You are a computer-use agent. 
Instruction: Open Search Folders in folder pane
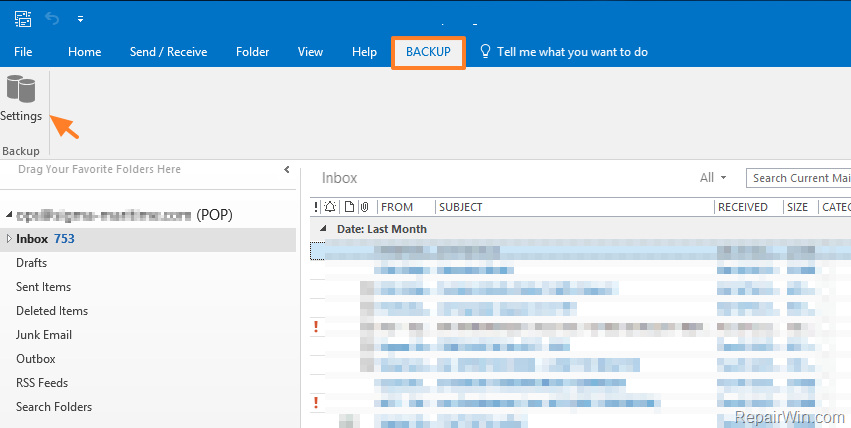(54, 406)
